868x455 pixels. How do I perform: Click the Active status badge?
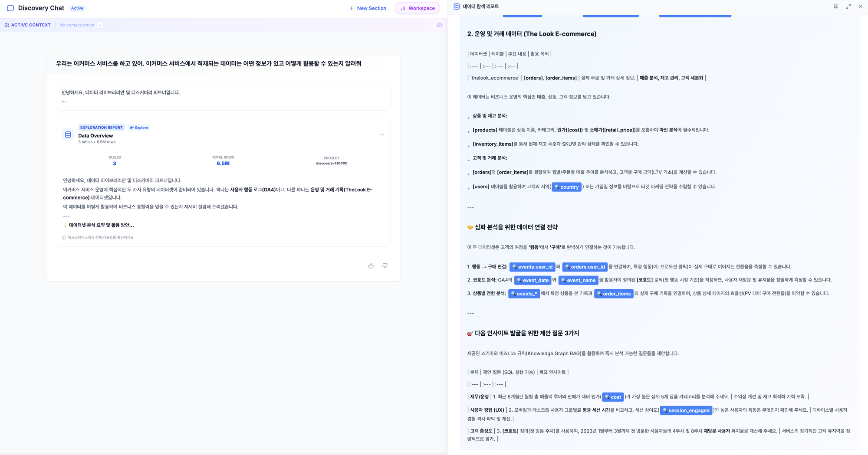click(x=77, y=8)
